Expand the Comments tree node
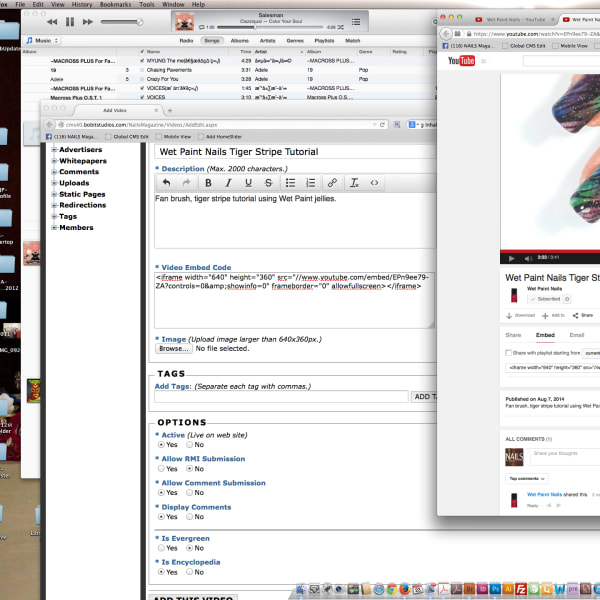The width and height of the screenshot is (600, 600). [x=54, y=172]
